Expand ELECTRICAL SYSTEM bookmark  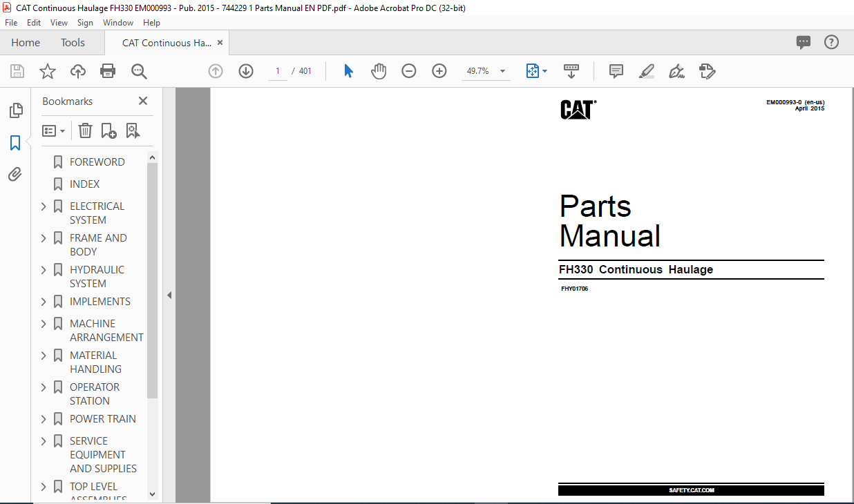coord(44,206)
